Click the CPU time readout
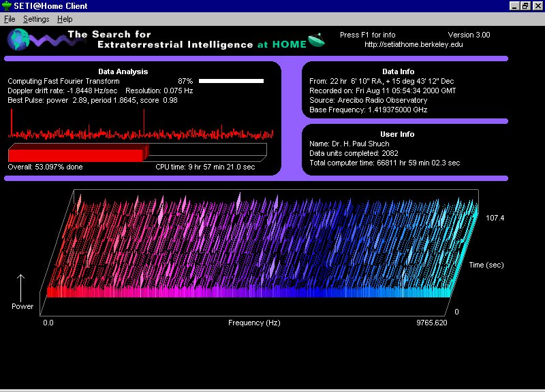Viewport: 545px width, 392px height. click(x=205, y=167)
